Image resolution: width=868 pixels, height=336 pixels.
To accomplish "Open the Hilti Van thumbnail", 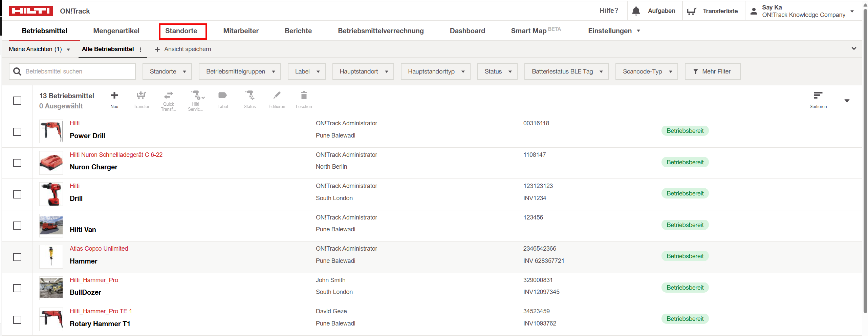I will pos(51,225).
